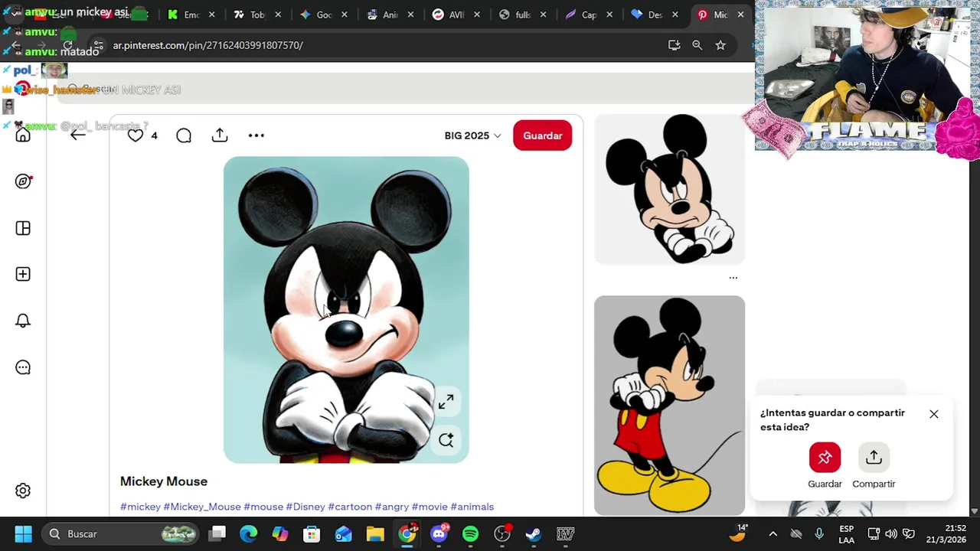Click the #Disney hashtag link
The height and width of the screenshot is (551, 980).
[x=305, y=507]
